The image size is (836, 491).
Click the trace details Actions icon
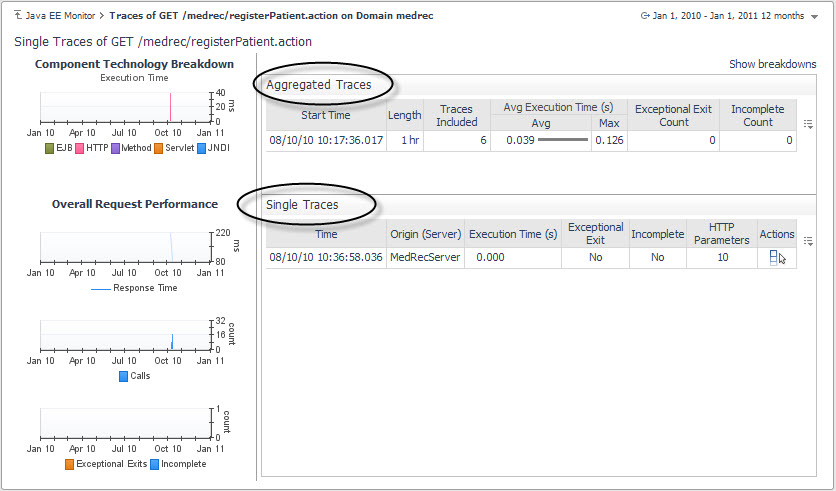(x=775, y=258)
